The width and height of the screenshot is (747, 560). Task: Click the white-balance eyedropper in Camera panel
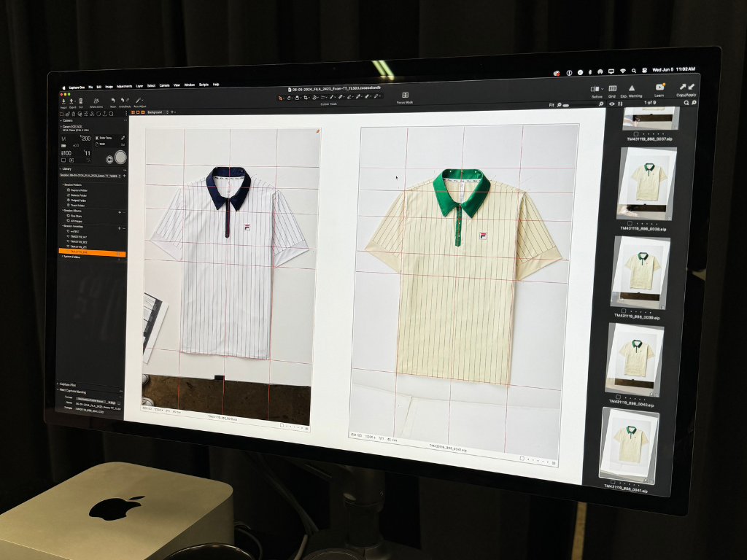click(123, 138)
